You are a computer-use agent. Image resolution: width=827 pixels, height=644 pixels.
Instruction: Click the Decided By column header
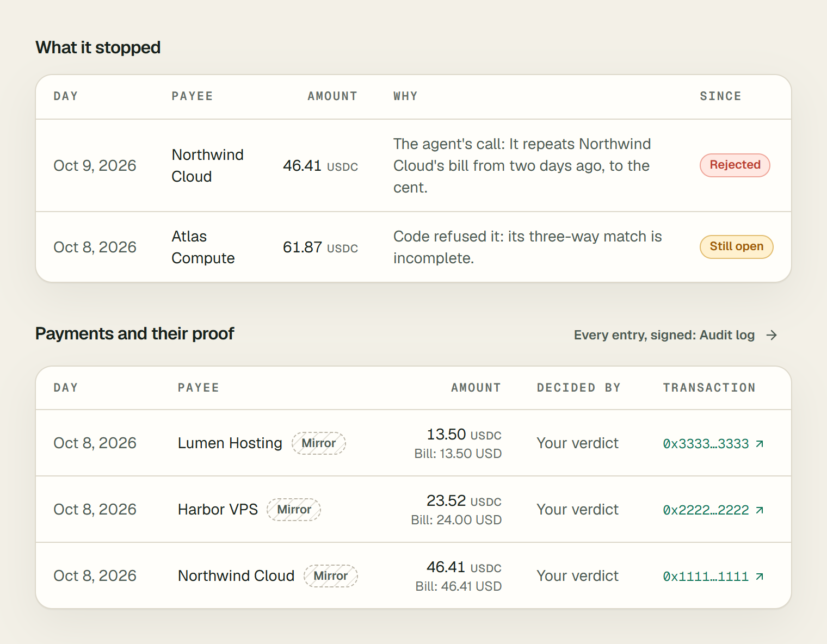579,388
